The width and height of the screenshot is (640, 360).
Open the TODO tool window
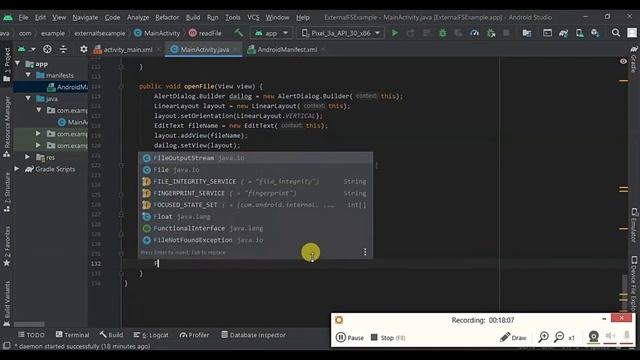[31, 335]
